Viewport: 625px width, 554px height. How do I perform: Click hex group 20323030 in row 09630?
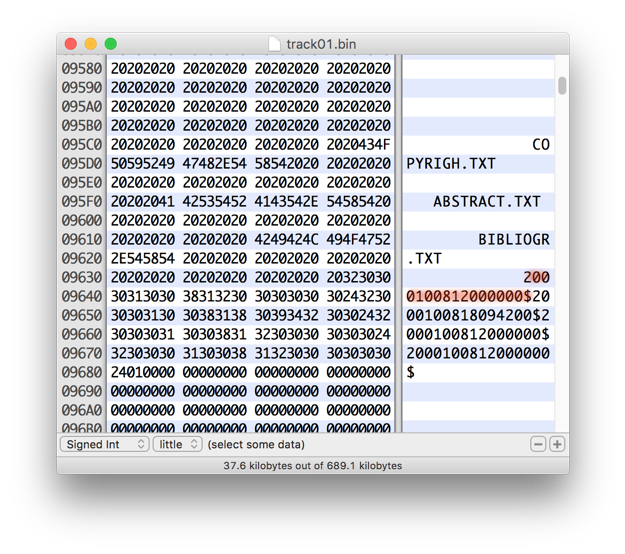pos(358,277)
